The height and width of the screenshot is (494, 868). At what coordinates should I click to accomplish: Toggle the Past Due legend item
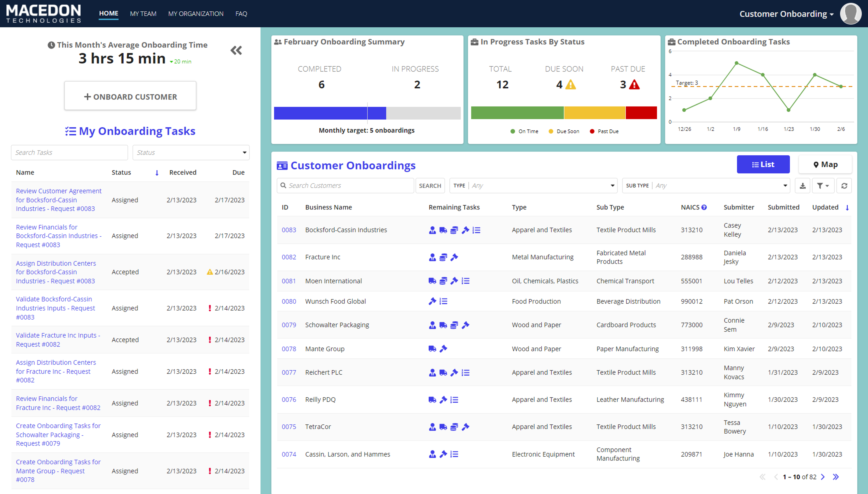click(x=604, y=131)
